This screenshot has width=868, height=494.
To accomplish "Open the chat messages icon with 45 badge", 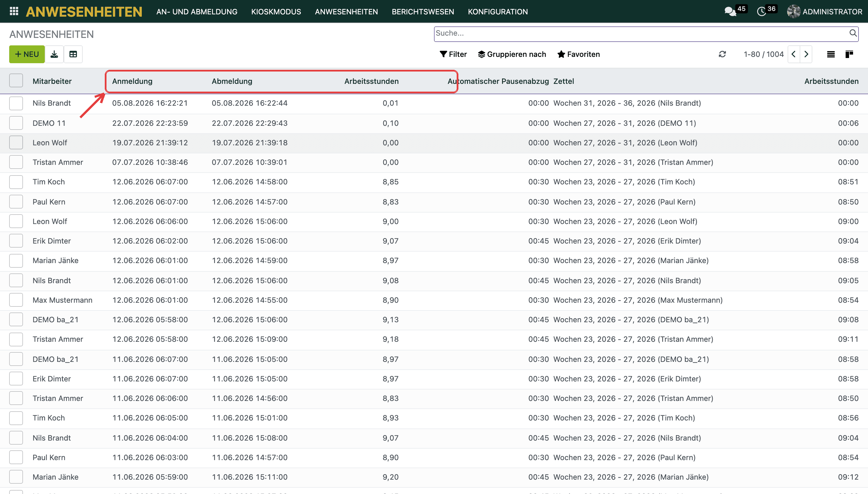I will pyautogui.click(x=730, y=11).
